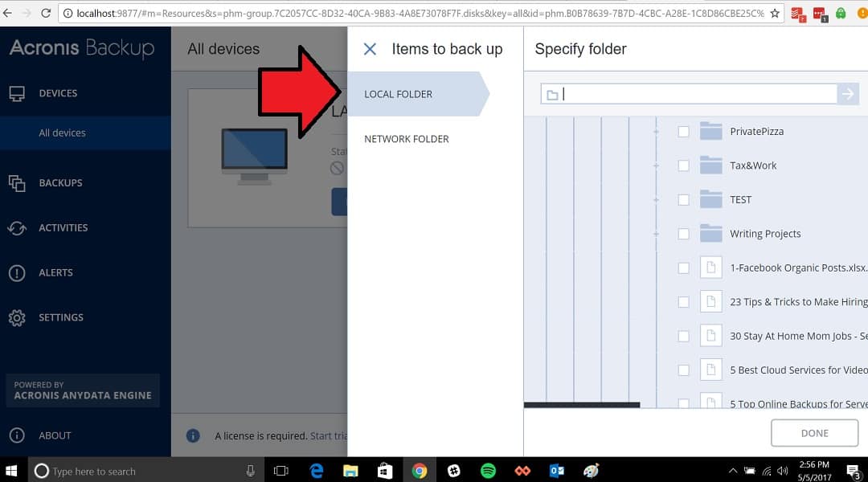Click the green ghost extension icon
The height and width of the screenshot is (482, 868).
[841, 14]
